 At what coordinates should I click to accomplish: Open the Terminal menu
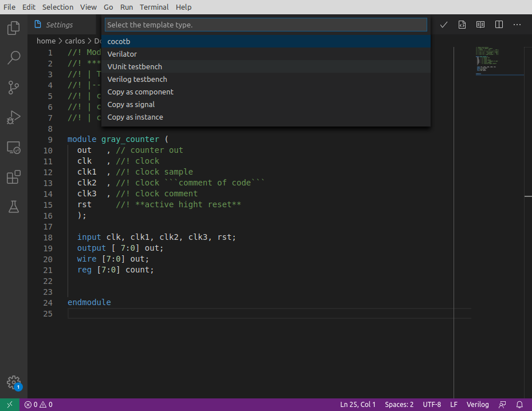154,7
